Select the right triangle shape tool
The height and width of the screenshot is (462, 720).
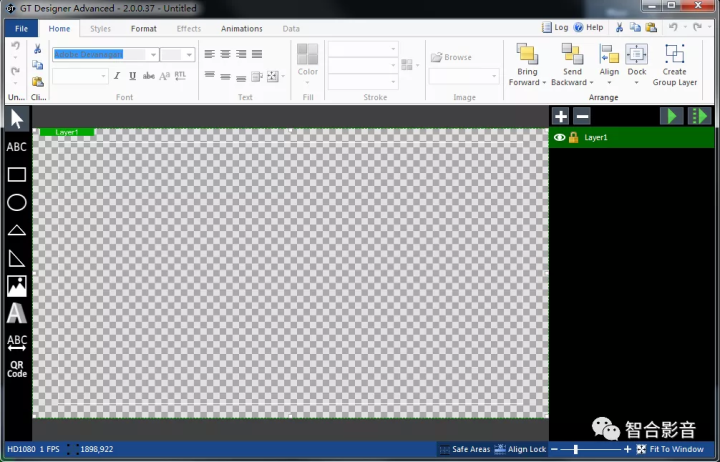click(16, 258)
